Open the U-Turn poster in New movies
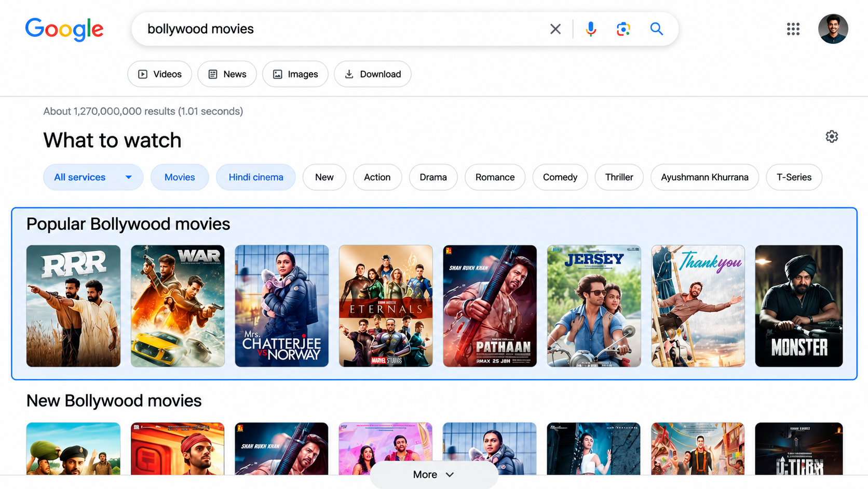Screen dimensions: 868x489 [x=799, y=448]
